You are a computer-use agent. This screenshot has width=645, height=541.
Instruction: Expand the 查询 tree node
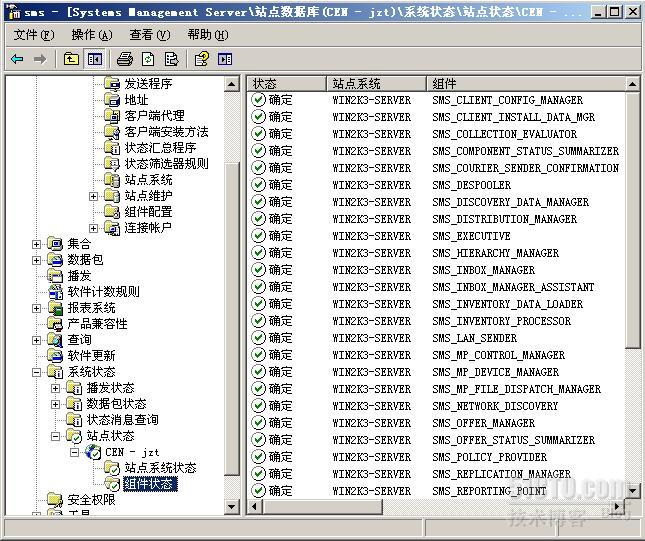(x=36, y=340)
